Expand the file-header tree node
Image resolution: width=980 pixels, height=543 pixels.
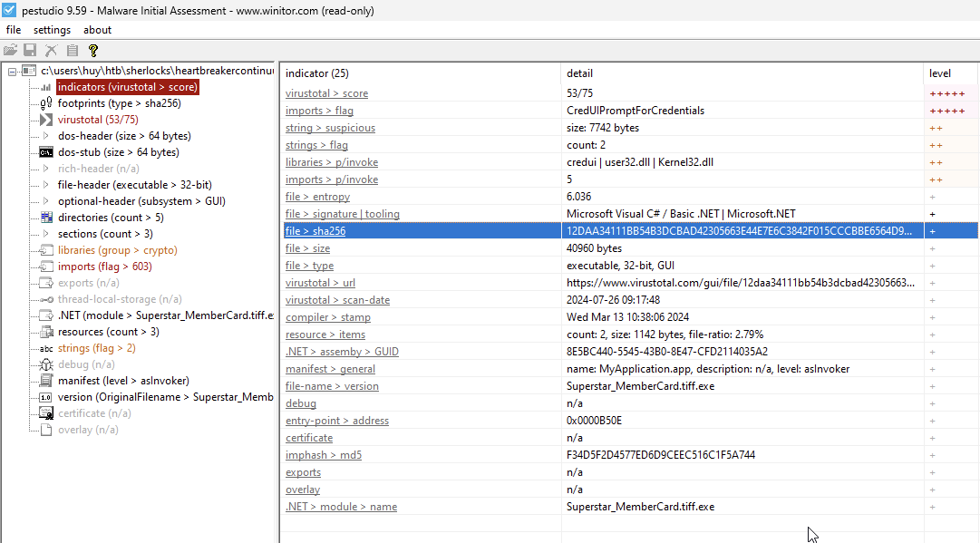(x=46, y=185)
